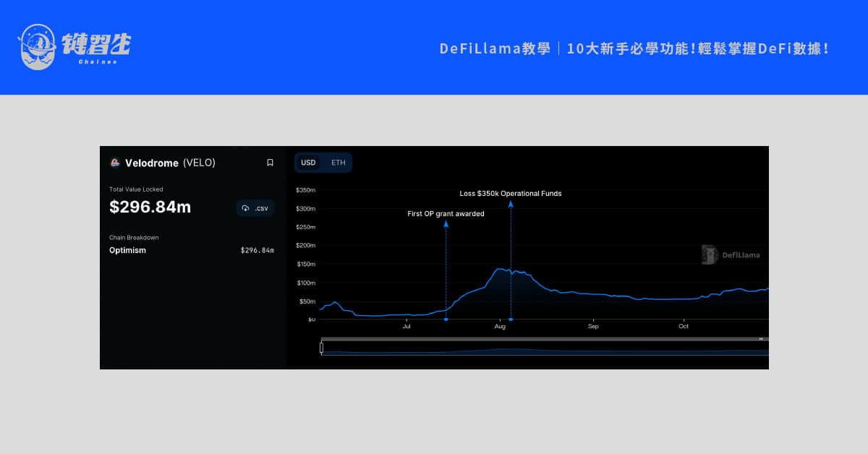Click the range slider's top scroll bar

pyautogui.click(x=545, y=338)
